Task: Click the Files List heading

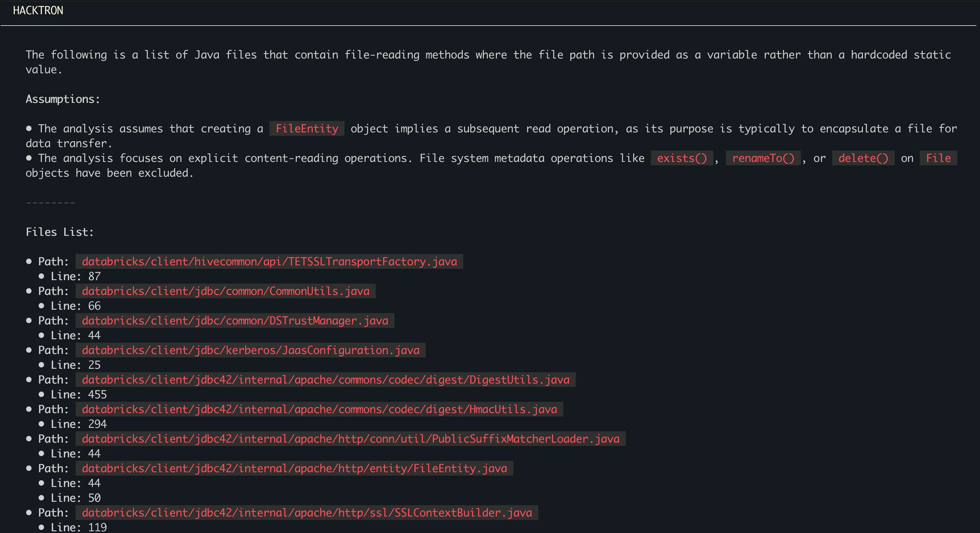Action: coord(60,232)
